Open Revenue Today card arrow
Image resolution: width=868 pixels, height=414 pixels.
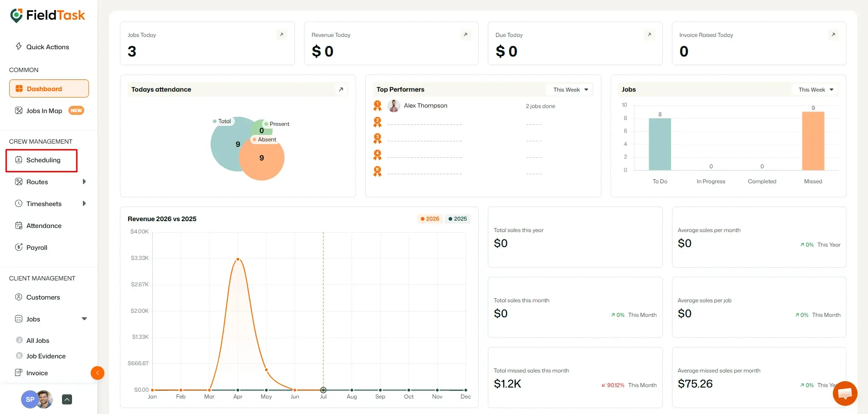point(465,35)
